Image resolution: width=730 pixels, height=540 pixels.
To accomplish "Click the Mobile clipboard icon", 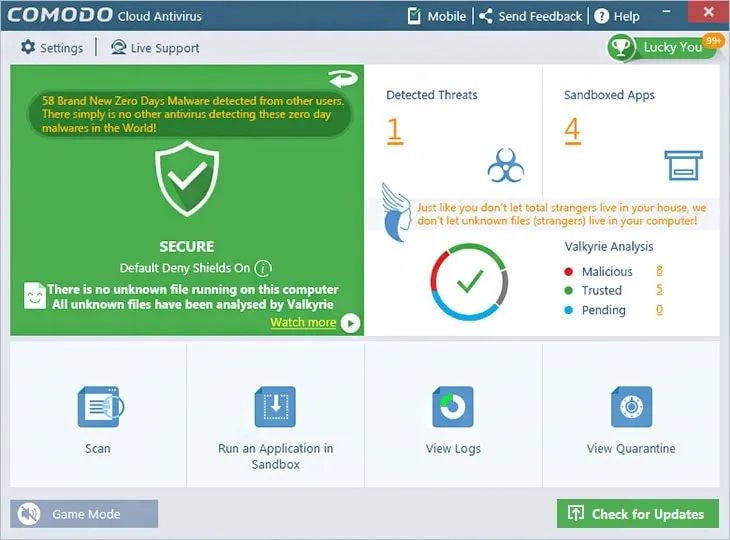I will click(414, 16).
